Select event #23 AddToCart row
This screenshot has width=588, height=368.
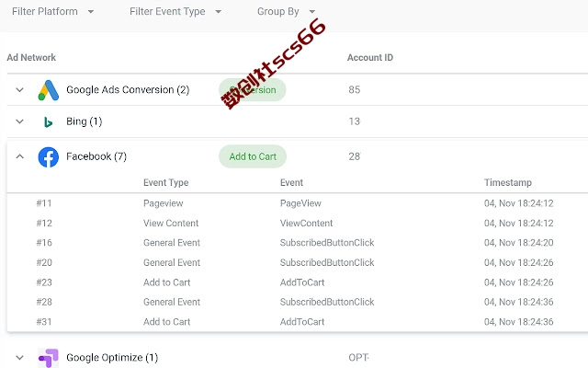pyautogui.click(x=298, y=282)
